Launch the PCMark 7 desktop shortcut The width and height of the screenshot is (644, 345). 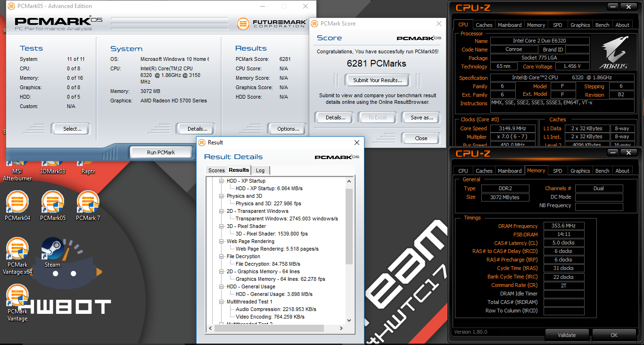click(88, 205)
